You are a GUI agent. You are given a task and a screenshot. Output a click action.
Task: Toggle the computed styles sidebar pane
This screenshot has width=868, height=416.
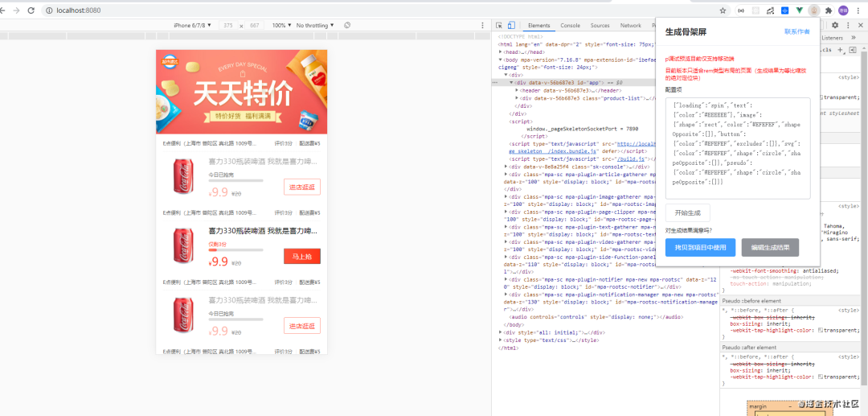point(853,50)
